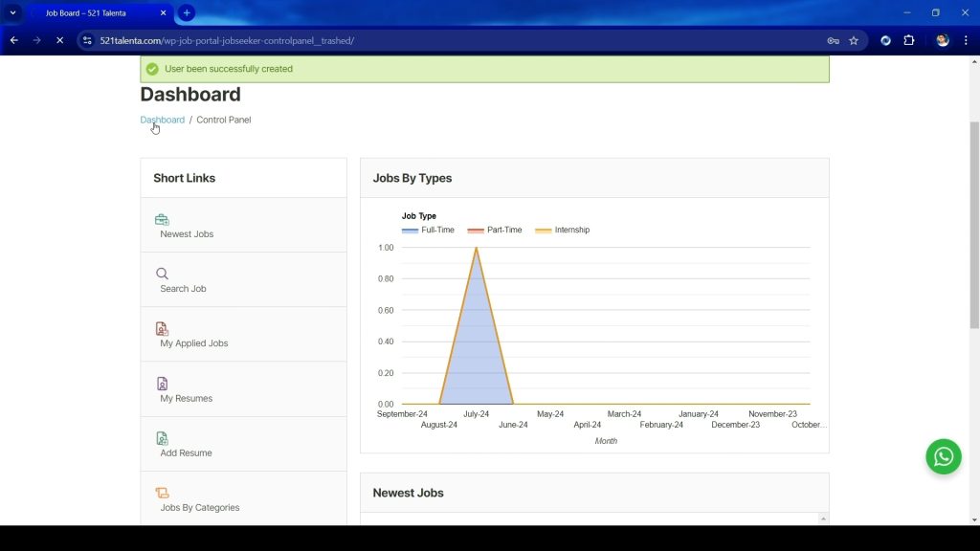The width and height of the screenshot is (980, 551).
Task: Click the Newest Jobs briefcase icon
Action: (162, 220)
